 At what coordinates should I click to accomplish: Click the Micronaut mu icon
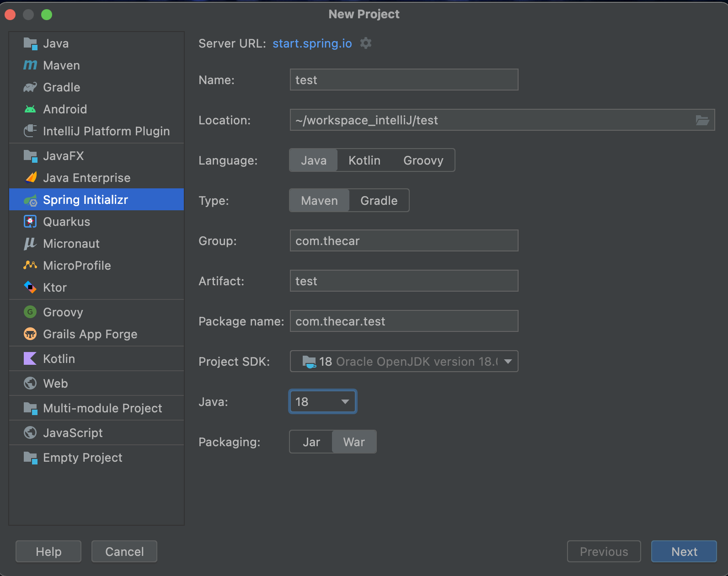pos(30,244)
